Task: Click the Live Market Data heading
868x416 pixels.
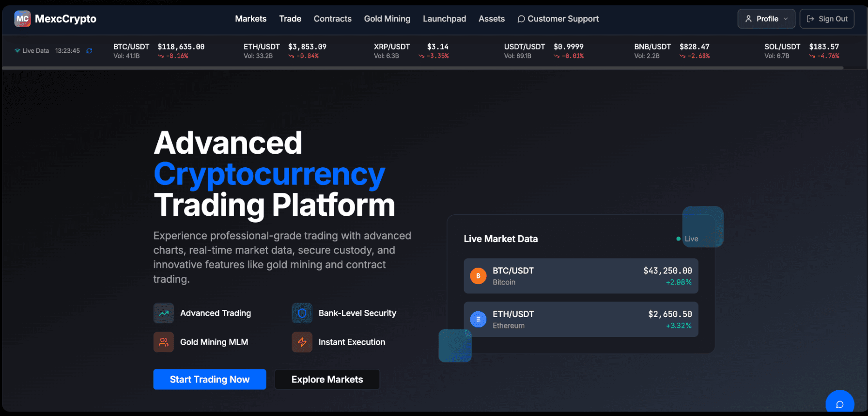Action: [x=501, y=239]
